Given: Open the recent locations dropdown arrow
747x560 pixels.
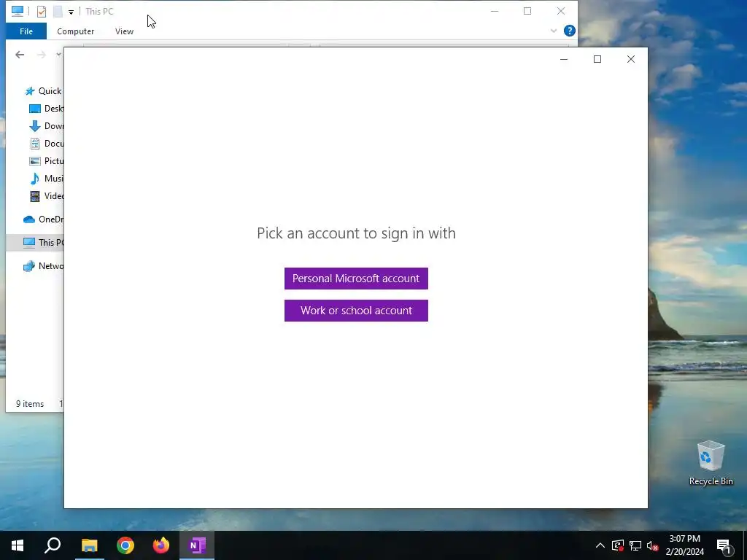Looking at the screenshot, I should pos(58,55).
